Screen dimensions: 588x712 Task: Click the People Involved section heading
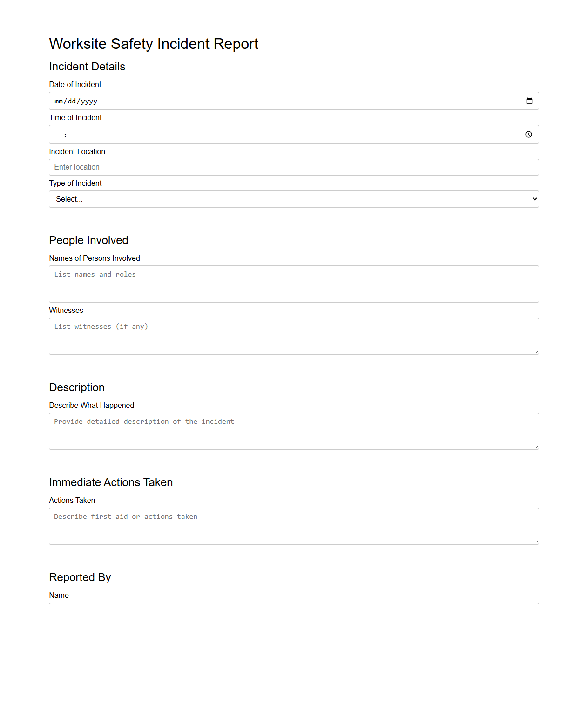[x=88, y=240]
